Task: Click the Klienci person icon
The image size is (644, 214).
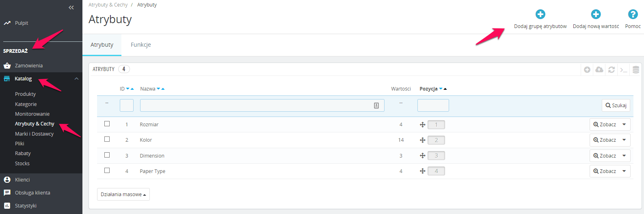Action: click(7, 179)
